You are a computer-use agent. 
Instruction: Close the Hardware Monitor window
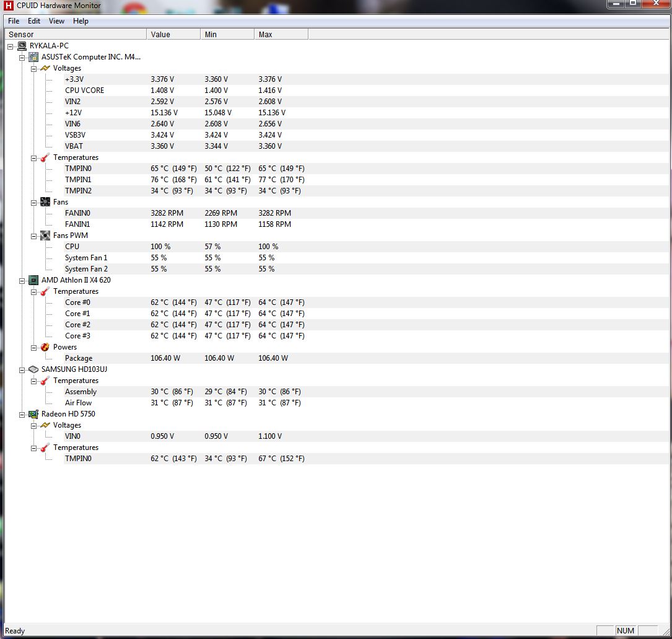(656, 4)
